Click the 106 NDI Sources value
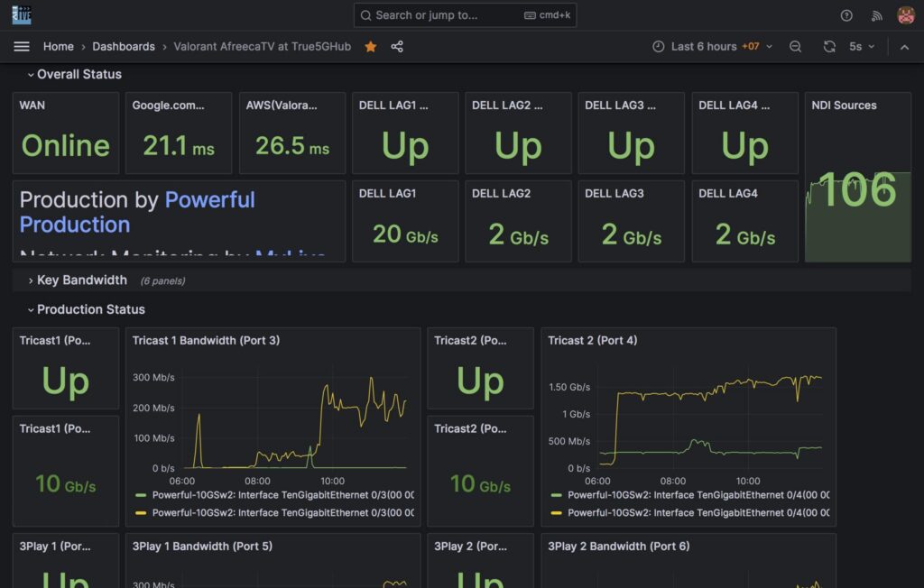The image size is (924, 588). tap(857, 189)
